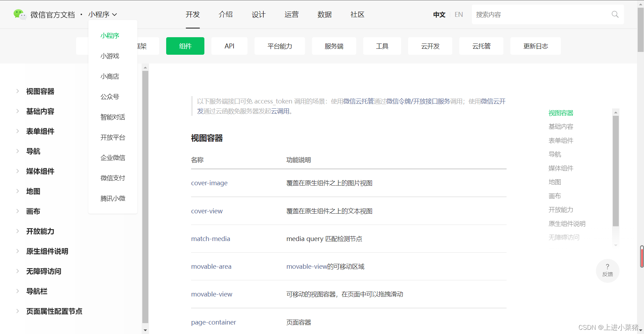Jump to 表单组件 in right outline
This screenshot has height=334, width=644.
point(561,140)
